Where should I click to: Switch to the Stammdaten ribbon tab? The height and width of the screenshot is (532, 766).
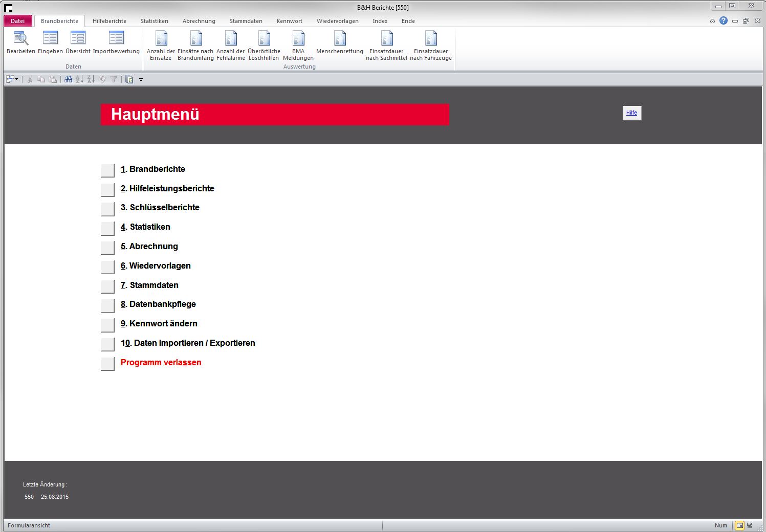pos(246,21)
